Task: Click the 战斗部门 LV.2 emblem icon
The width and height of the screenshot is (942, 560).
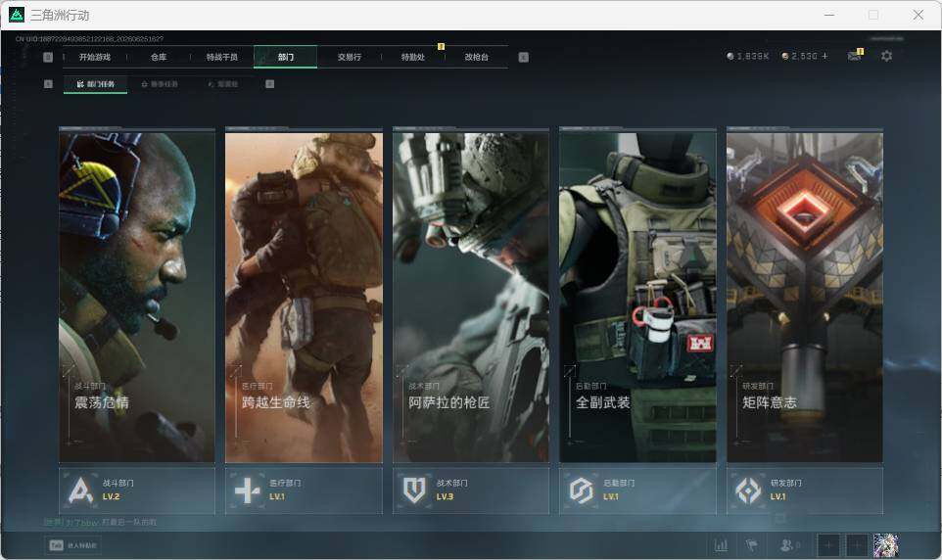Action: point(80,490)
